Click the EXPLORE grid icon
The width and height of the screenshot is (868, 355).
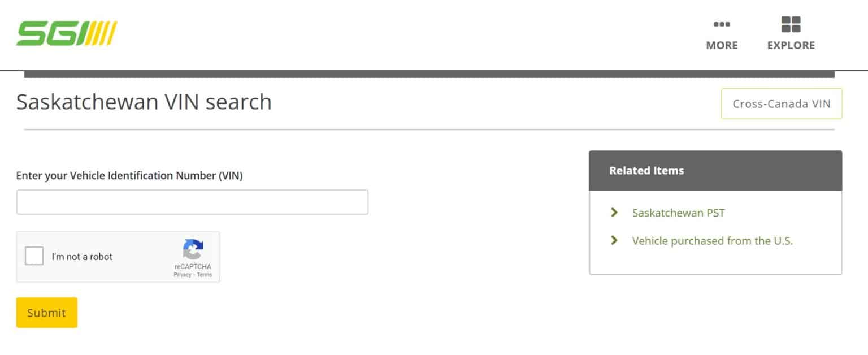[x=791, y=24]
